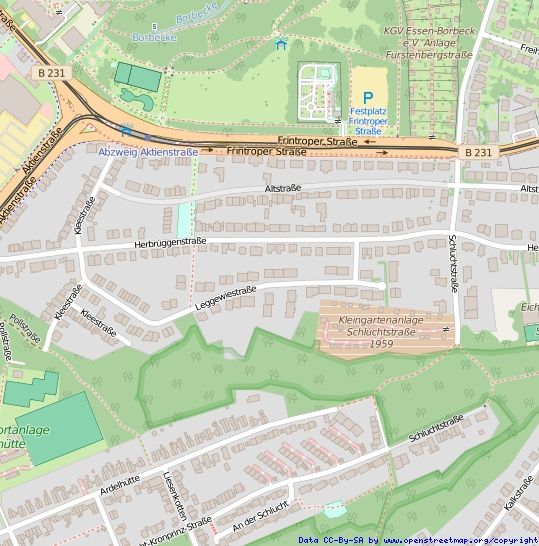This screenshot has height=546, width=539.
Task: Click the westbound one-way arrow on Frintroper Straße
Action: pyautogui.click(x=369, y=141)
